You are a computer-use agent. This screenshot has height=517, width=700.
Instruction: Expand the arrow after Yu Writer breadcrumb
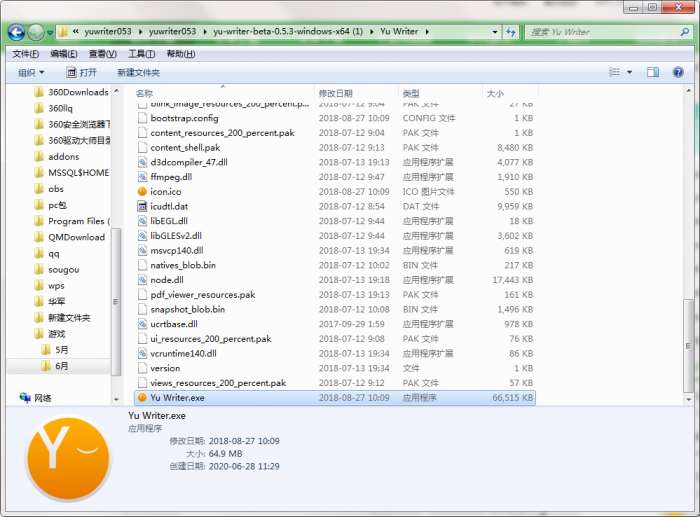pyautogui.click(x=427, y=32)
